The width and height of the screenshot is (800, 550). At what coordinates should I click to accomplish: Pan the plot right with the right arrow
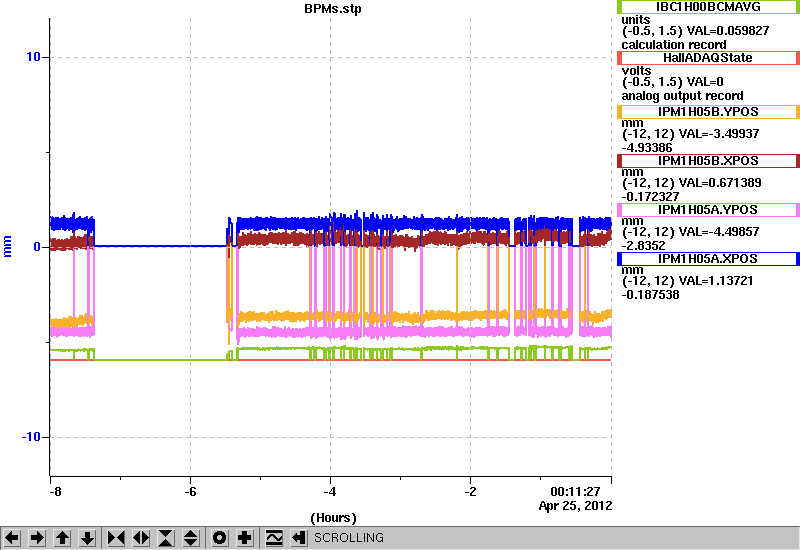[x=37, y=538]
